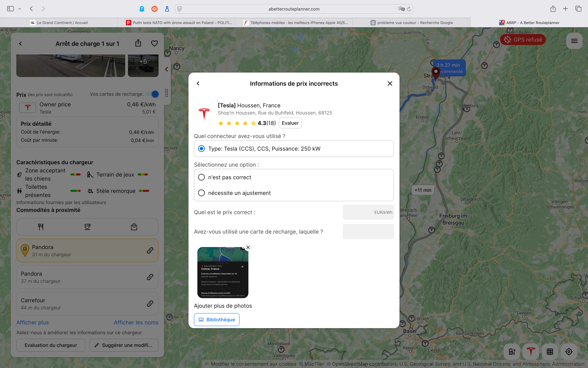
Task: Filter nearby amenities by cafés
Action: (87, 227)
